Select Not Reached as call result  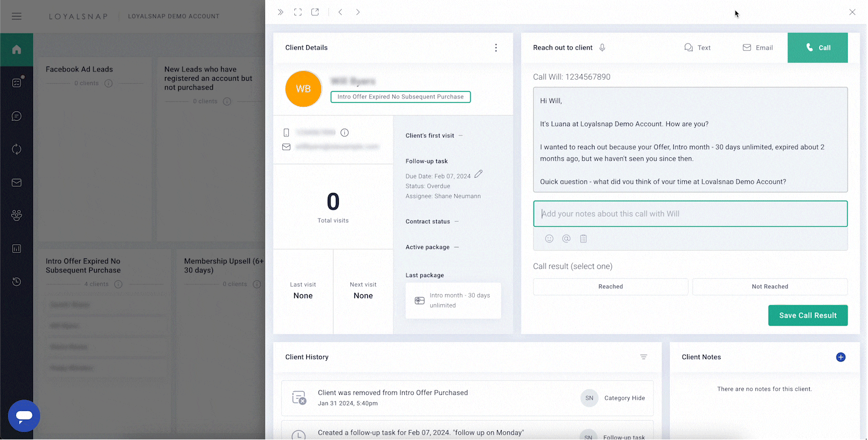tap(770, 287)
